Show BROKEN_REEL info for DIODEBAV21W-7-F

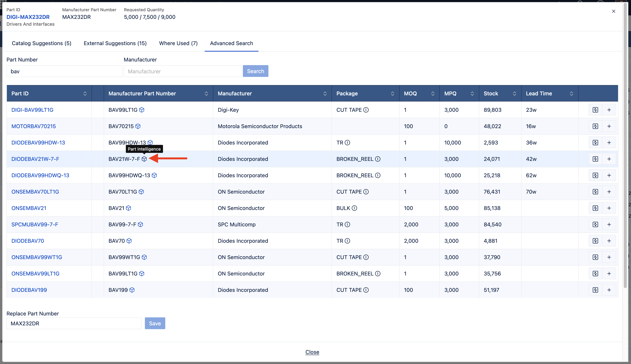(x=378, y=159)
